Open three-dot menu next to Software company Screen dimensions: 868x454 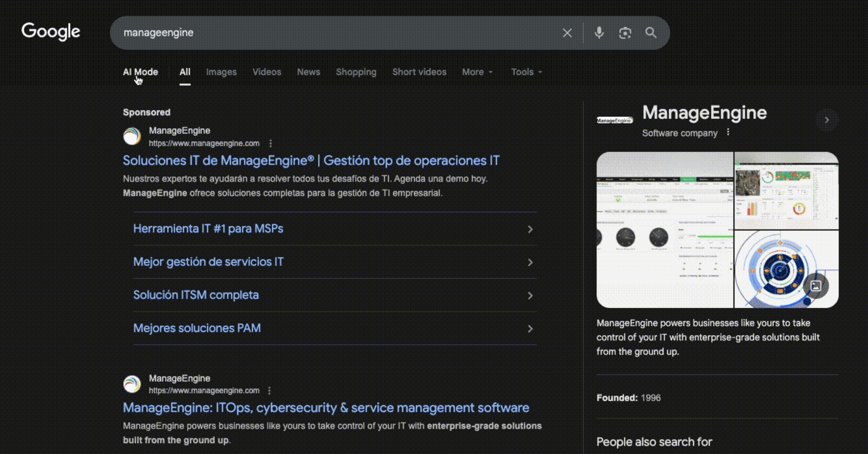click(x=728, y=132)
